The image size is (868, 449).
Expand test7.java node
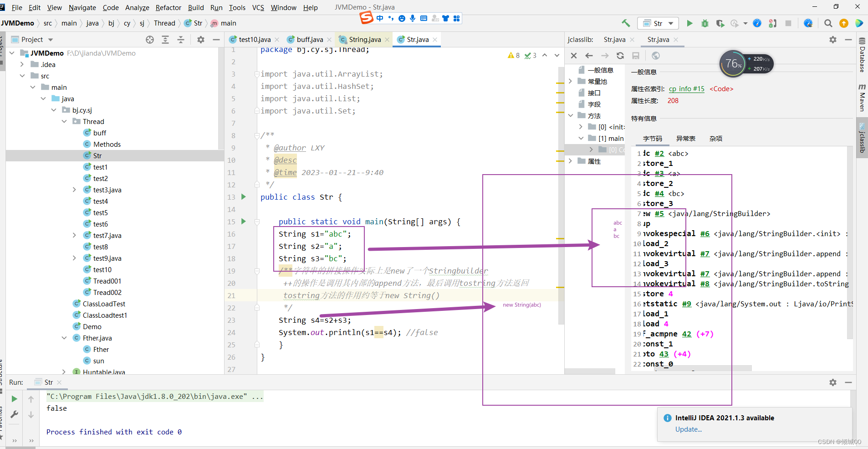pyautogui.click(x=74, y=236)
